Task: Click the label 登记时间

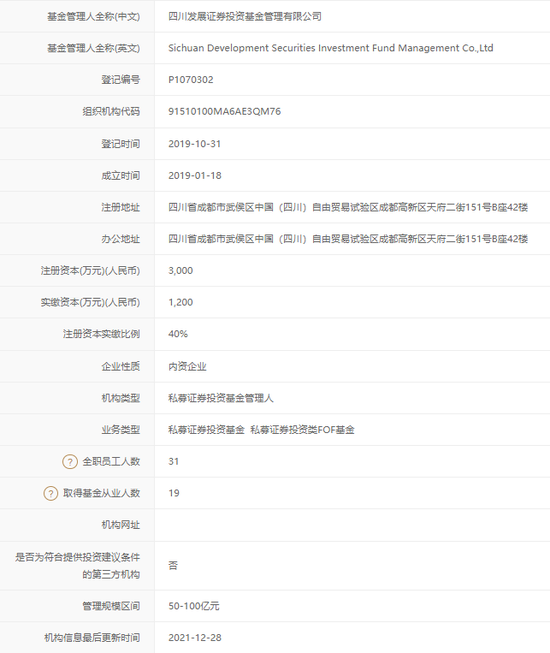Action: tap(121, 144)
